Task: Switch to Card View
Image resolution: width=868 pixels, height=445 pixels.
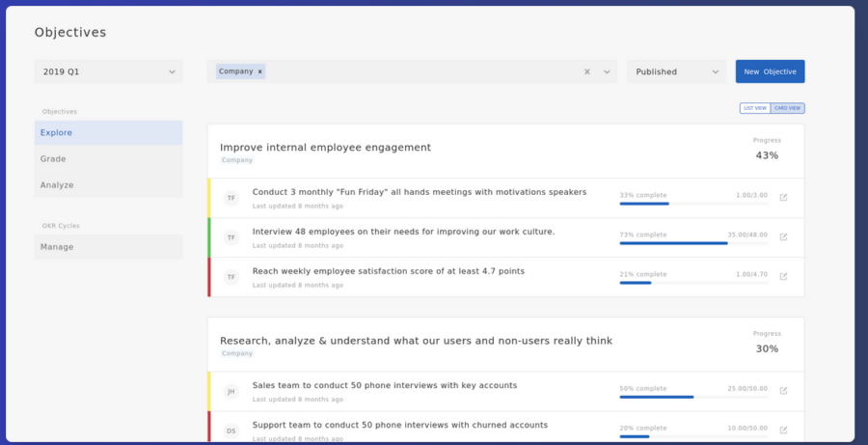Action: coord(787,108)
